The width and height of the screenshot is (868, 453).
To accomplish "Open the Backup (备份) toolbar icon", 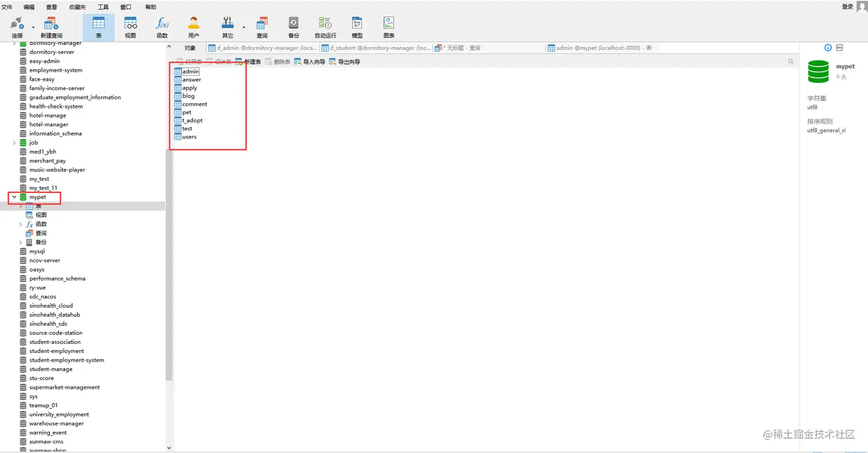I will (293, 23).
